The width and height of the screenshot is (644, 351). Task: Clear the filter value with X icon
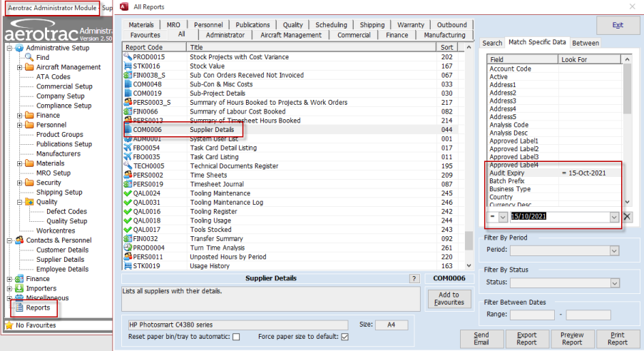[627, 217]
